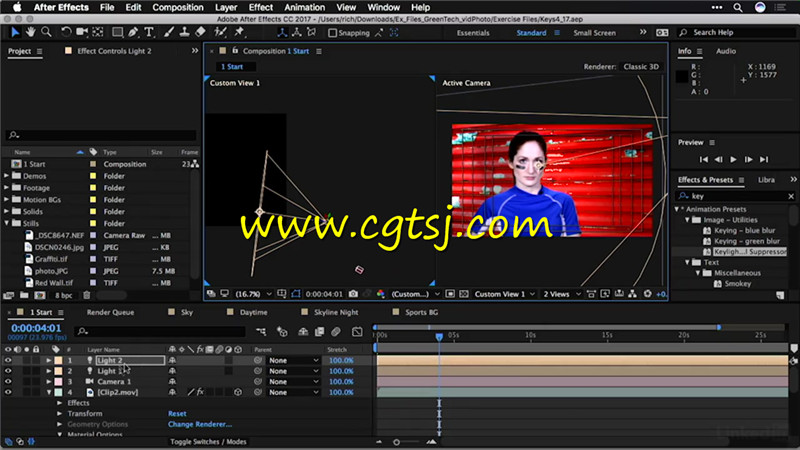The width and height of the screenshot is (800, 450).
Task: Click the Graph Editor icon in timeline
Action: [x=357, y=332]
